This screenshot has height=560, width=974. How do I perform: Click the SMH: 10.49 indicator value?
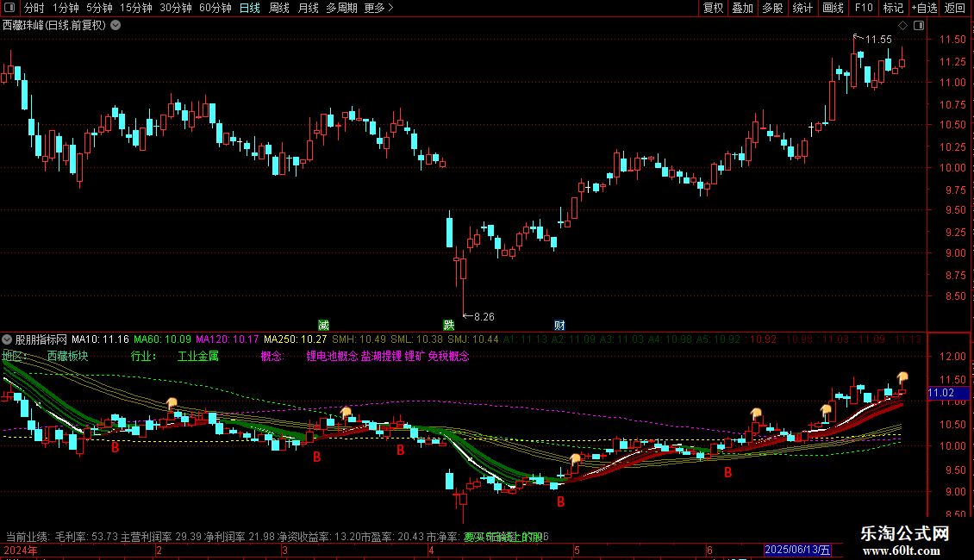click(359, 339)
